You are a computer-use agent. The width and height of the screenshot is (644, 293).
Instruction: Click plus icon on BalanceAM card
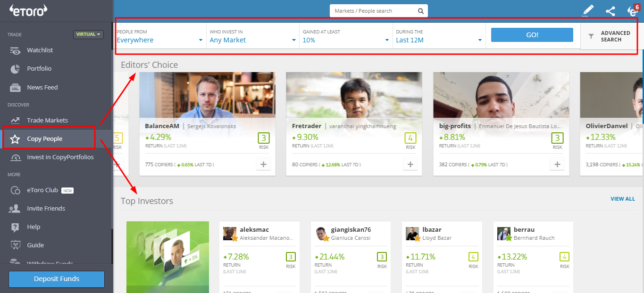tap(263, 164)
